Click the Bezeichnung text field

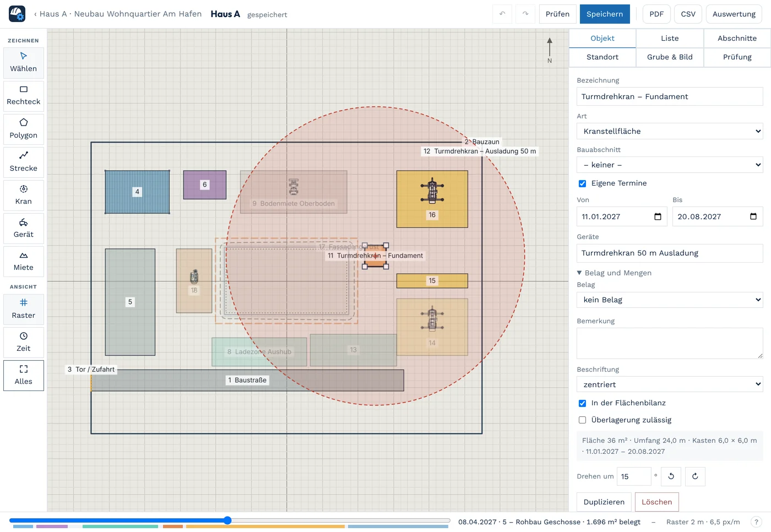pos(670,96)
